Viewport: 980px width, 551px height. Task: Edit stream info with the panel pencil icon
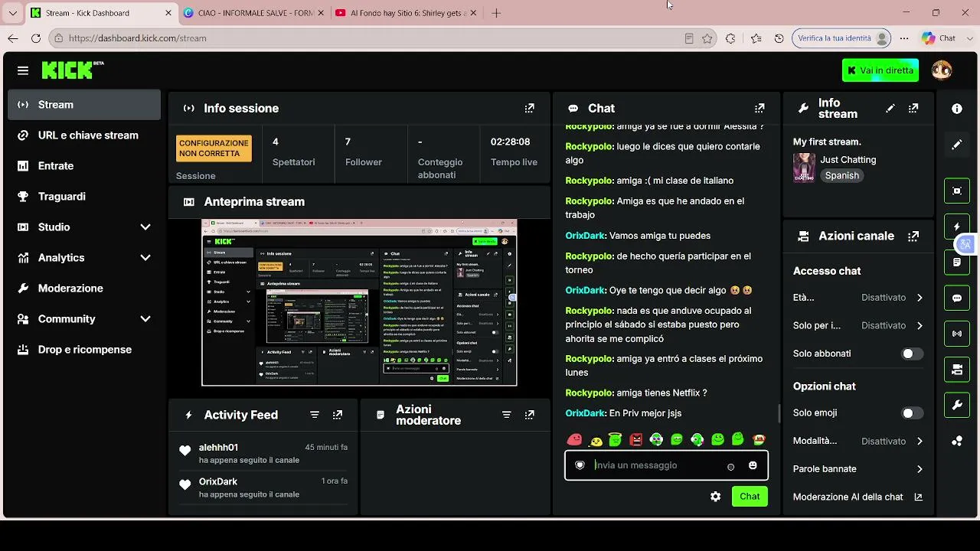point(890,109)
